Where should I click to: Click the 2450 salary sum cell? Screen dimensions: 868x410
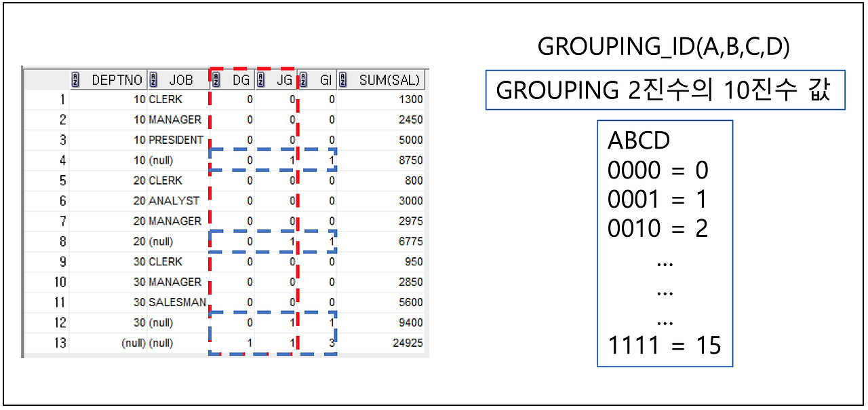[x=411, y=119]
